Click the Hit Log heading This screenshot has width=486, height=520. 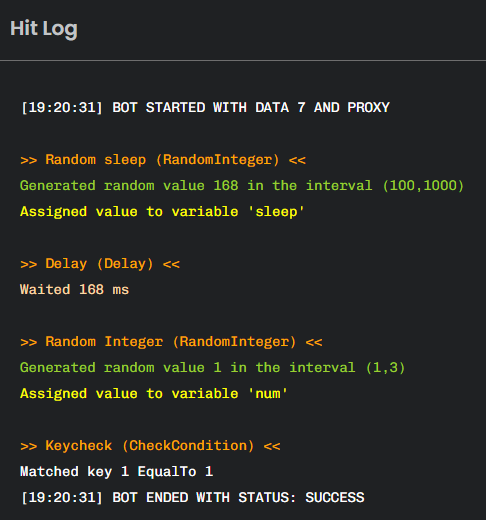coord(44,29)
